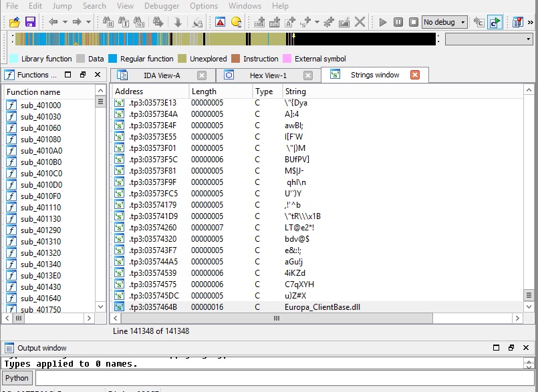Screen dimensions: 538x392
Task: Click the asterisk array icon
Action: pos(329,22)
